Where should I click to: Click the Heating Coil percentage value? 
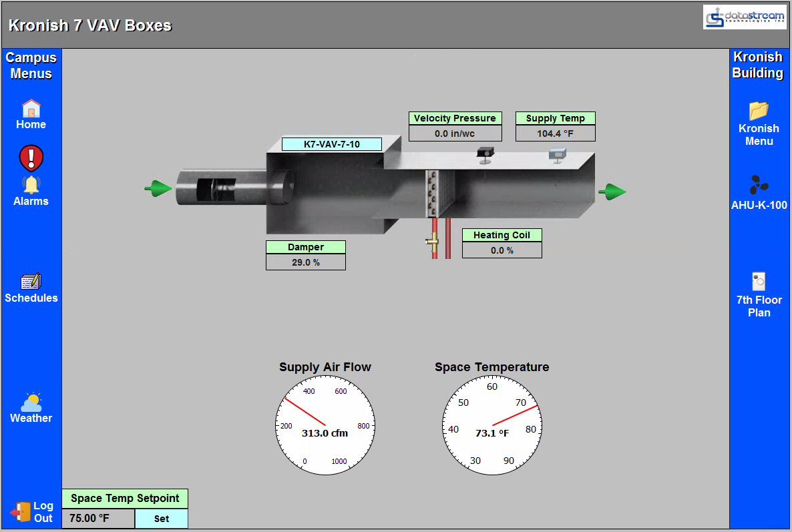(x=502, y=250)
